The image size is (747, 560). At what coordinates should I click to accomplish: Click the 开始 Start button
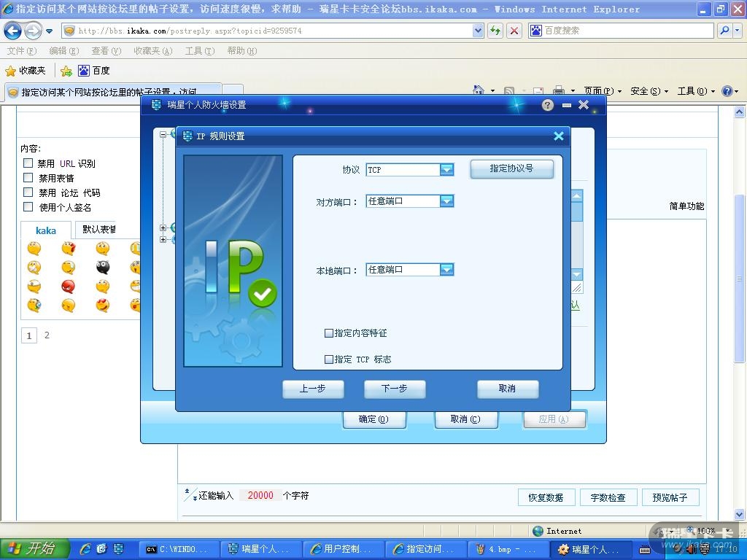[x=35, y=549]
